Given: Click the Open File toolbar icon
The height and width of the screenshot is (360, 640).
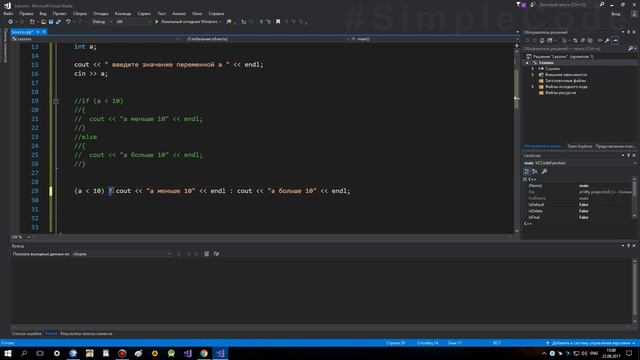Looking at the screenshot, I should coord(43,22).
